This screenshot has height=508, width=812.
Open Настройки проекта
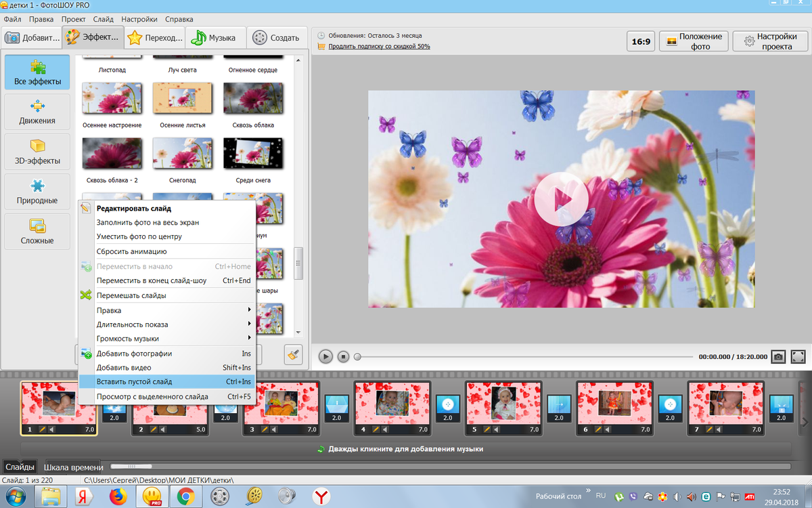[771, 41]
